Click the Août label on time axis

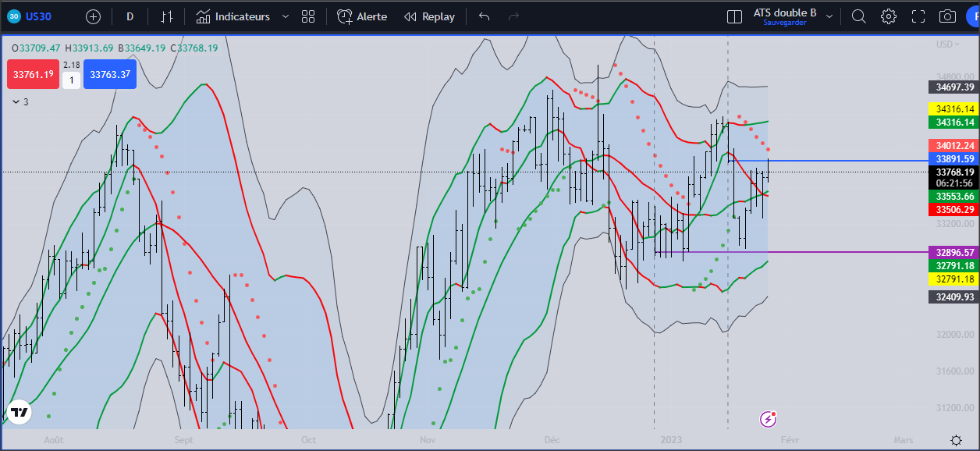tap(54, 440)
